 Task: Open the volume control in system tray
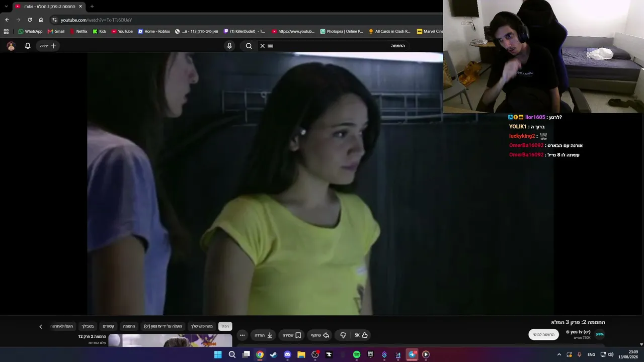point(611,354)
